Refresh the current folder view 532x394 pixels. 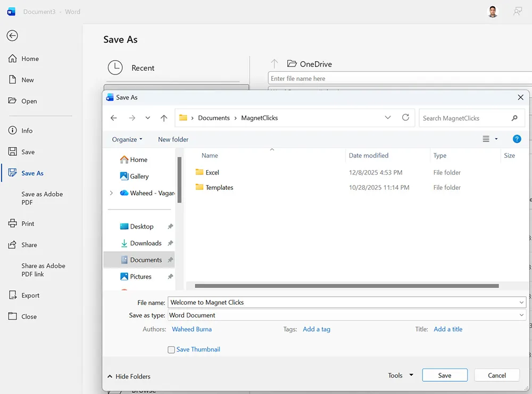click(405, 118)
